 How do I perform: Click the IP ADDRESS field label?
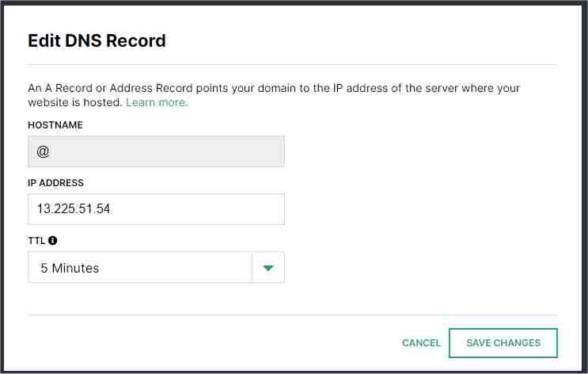(x=56, y=183)
